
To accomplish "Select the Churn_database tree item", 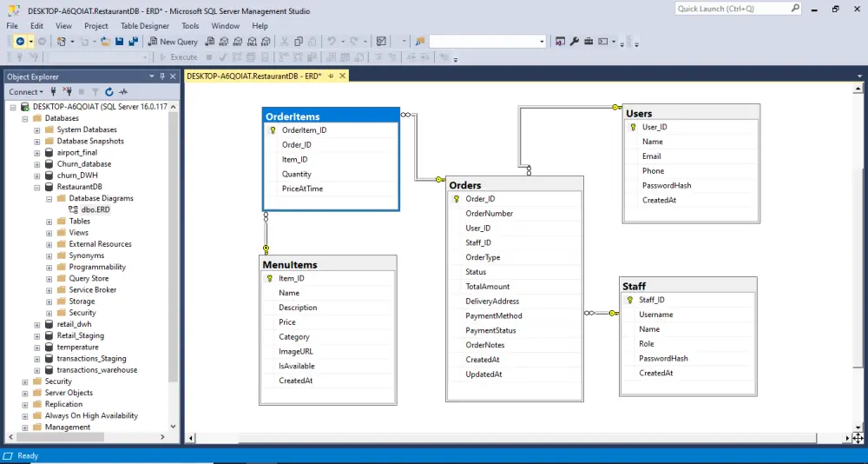I will tap(84, 164).
